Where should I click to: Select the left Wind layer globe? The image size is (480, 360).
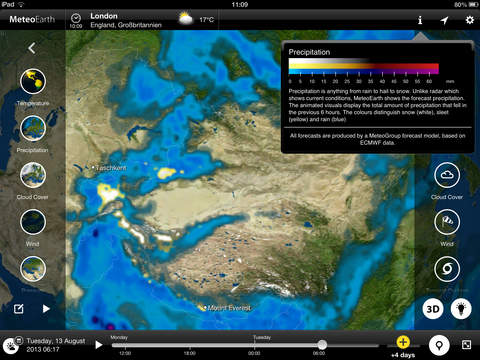[x=33, y=222]
